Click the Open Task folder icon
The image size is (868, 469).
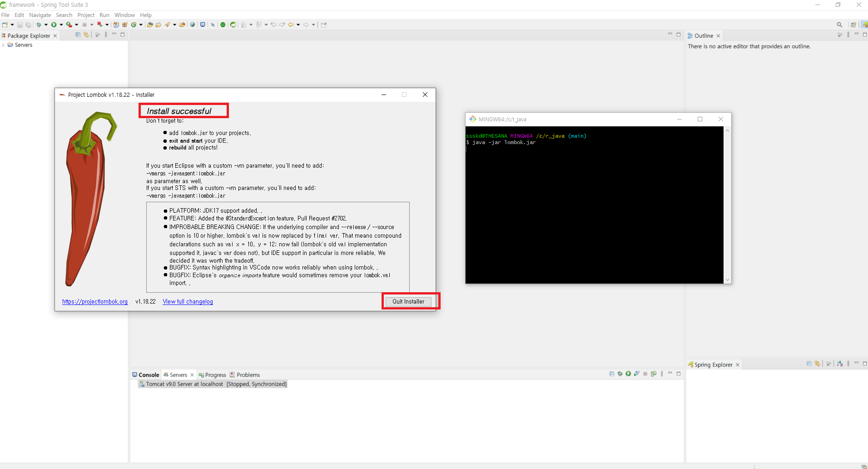[x=159, y=25]
